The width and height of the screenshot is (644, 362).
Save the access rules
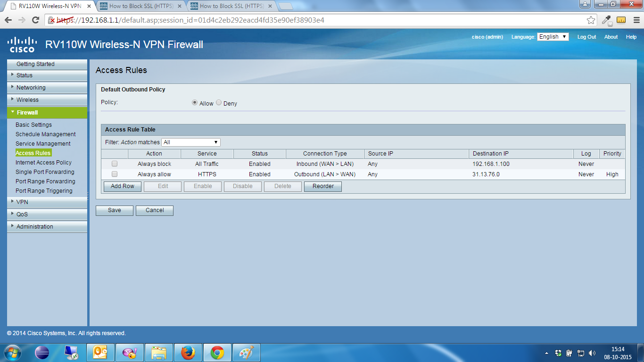(115, 210)
